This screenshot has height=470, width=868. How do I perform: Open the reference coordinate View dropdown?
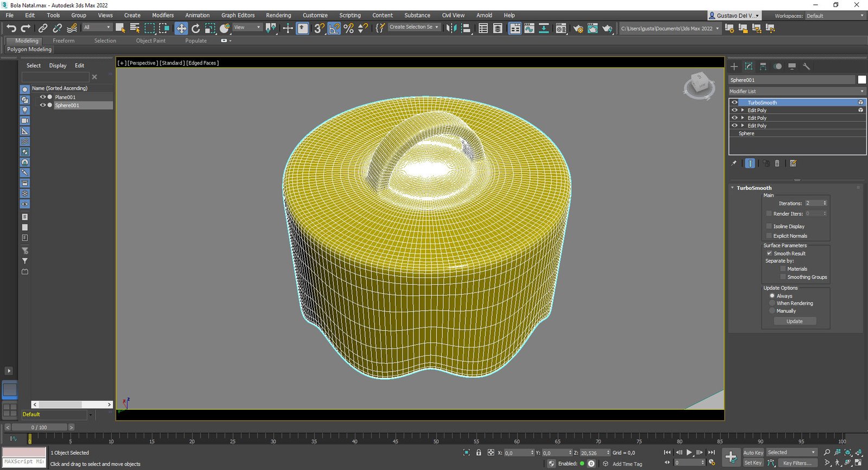[247, 27]
